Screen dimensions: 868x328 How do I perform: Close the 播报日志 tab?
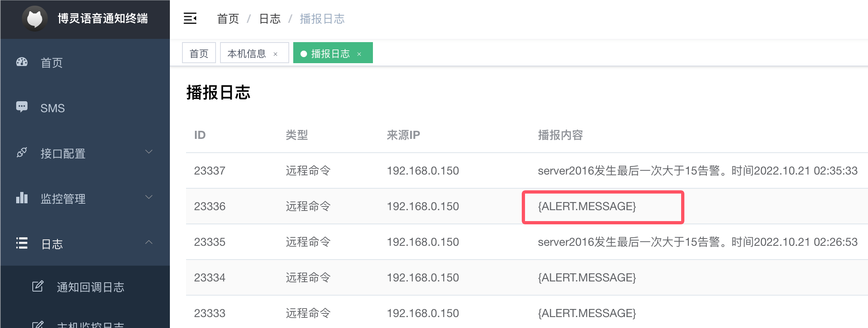click(359, 54)
